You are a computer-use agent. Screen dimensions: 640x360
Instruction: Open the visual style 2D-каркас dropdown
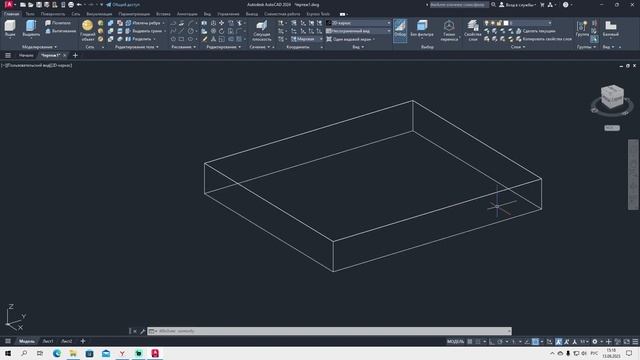coord(358,23)
